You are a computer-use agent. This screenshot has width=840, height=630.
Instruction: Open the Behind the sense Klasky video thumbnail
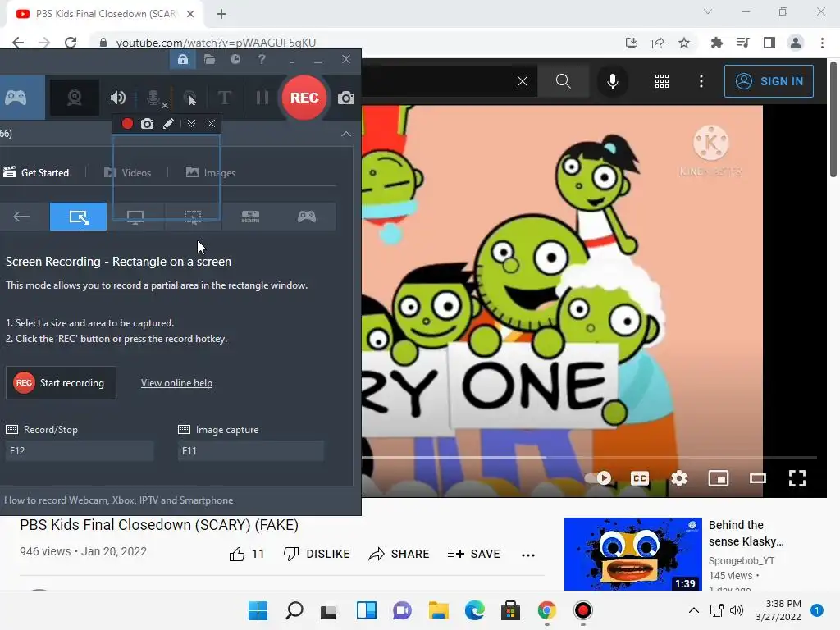pyautogui.click(x=632, y=554)
